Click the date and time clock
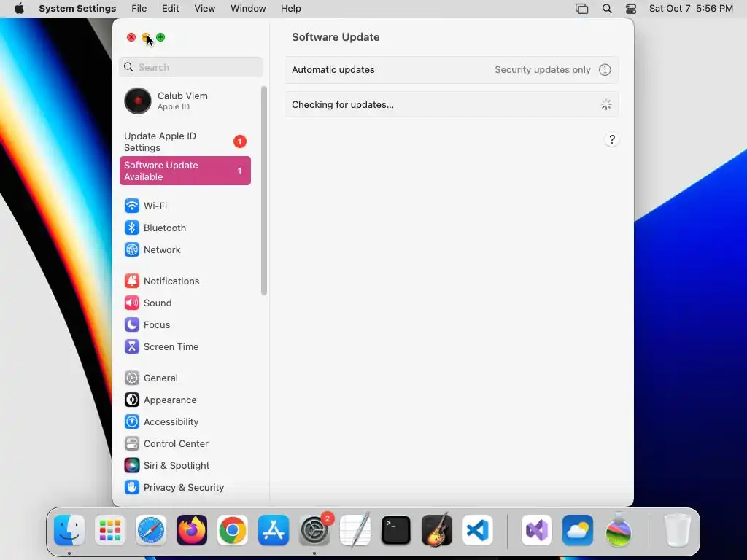 tap(691, 9)
